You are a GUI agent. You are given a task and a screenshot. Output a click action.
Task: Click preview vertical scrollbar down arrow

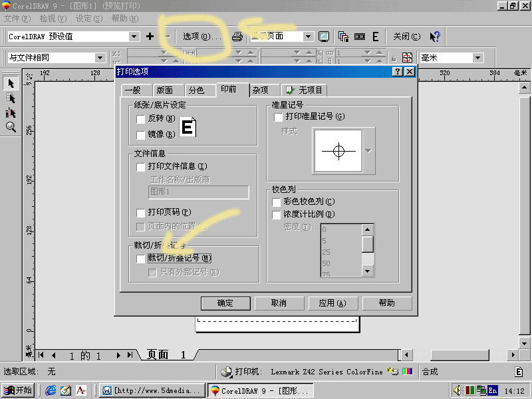[x=525, y=343]
